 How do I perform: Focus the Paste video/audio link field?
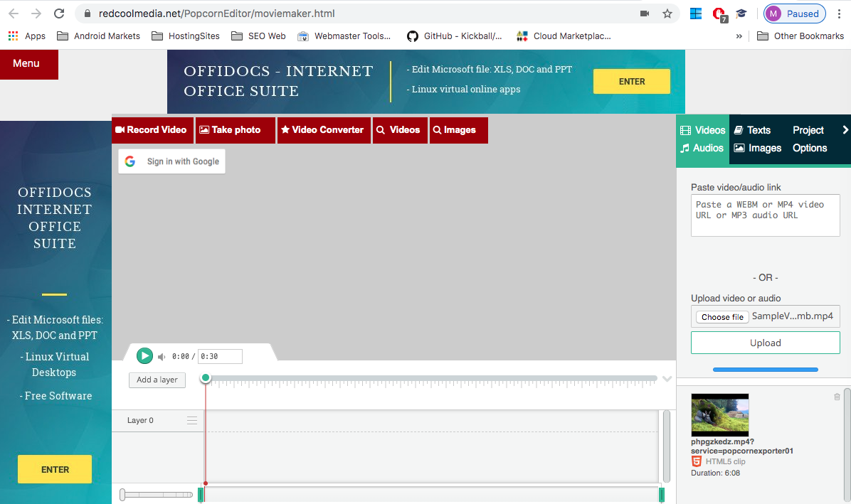click(x=765, y=215)
